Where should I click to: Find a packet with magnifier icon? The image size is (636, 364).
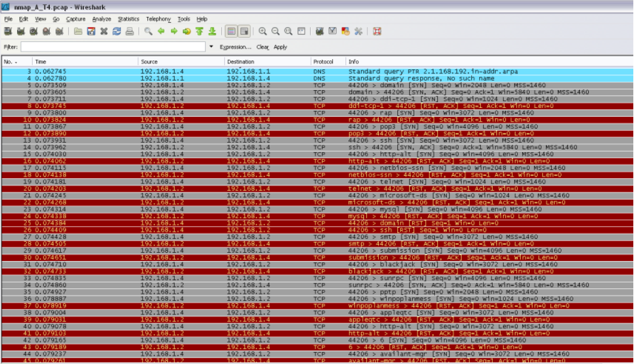(148, 31)
